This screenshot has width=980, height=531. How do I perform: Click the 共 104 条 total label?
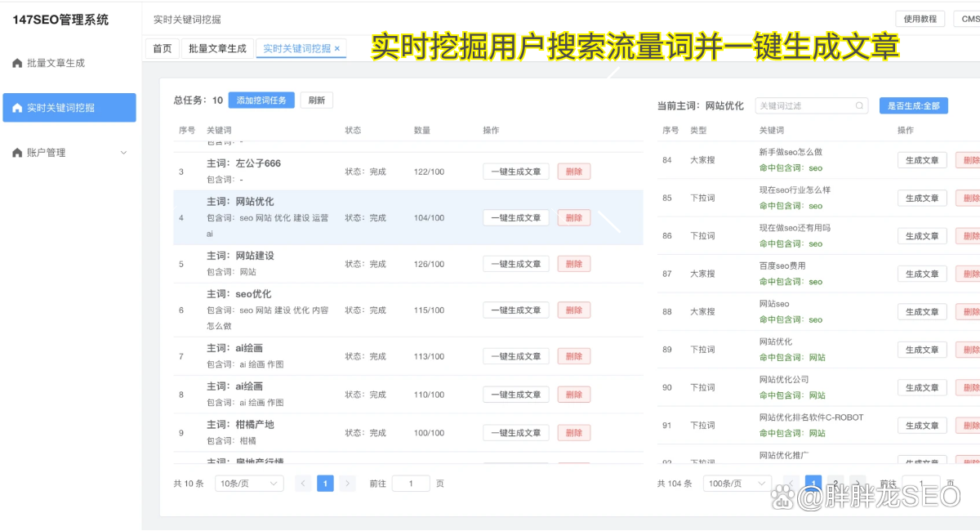point(675,484)
